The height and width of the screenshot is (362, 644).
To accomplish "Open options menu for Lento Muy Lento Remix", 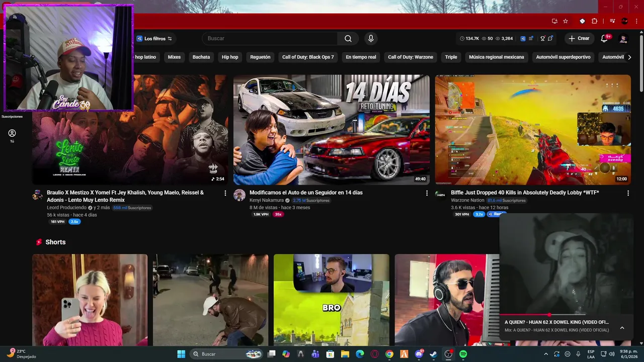I will point(225,193).
